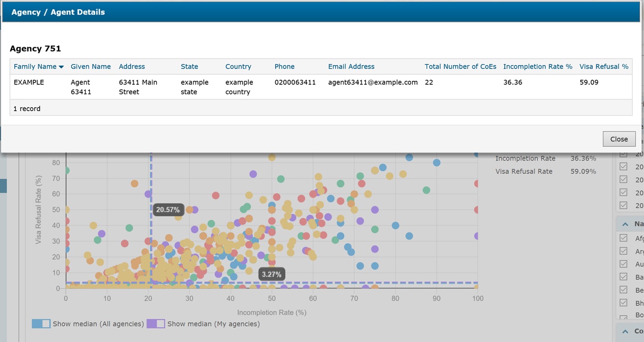Close the Agency / Agent Details dialog
Viewport: 644px width, 342px height.
619,139
